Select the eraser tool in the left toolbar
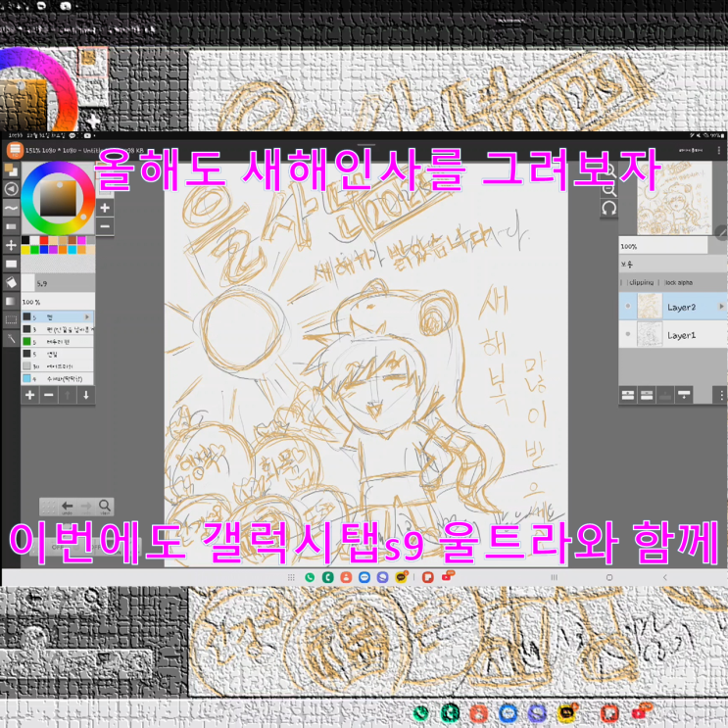728x728 pixels. (11, 226)
